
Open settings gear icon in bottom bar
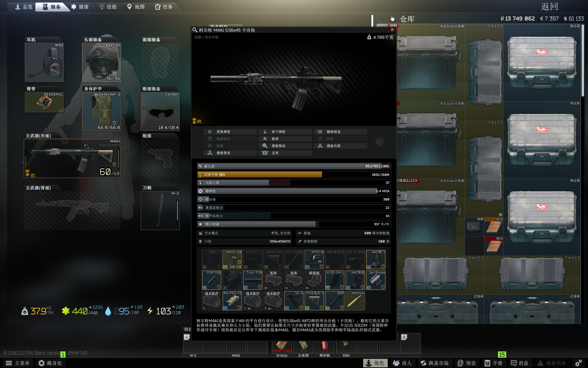(x=579, y=363)
